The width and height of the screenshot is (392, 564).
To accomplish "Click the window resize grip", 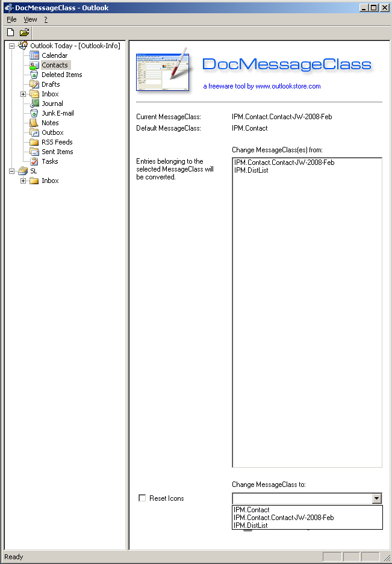I will (x=387, y=556).
